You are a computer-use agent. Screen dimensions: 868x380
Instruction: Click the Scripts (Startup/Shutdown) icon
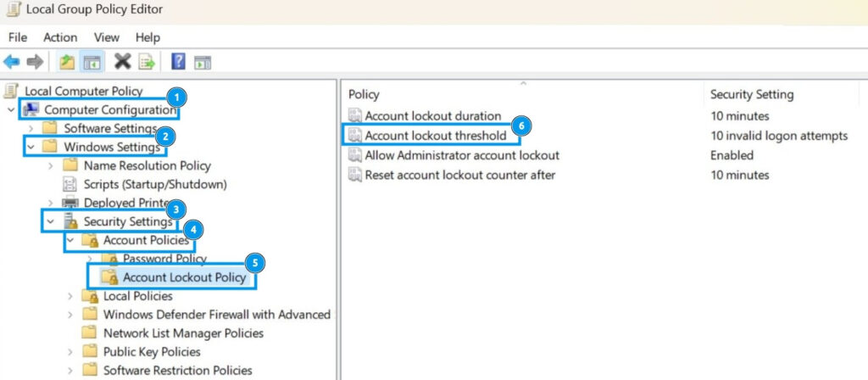point(70,184)
